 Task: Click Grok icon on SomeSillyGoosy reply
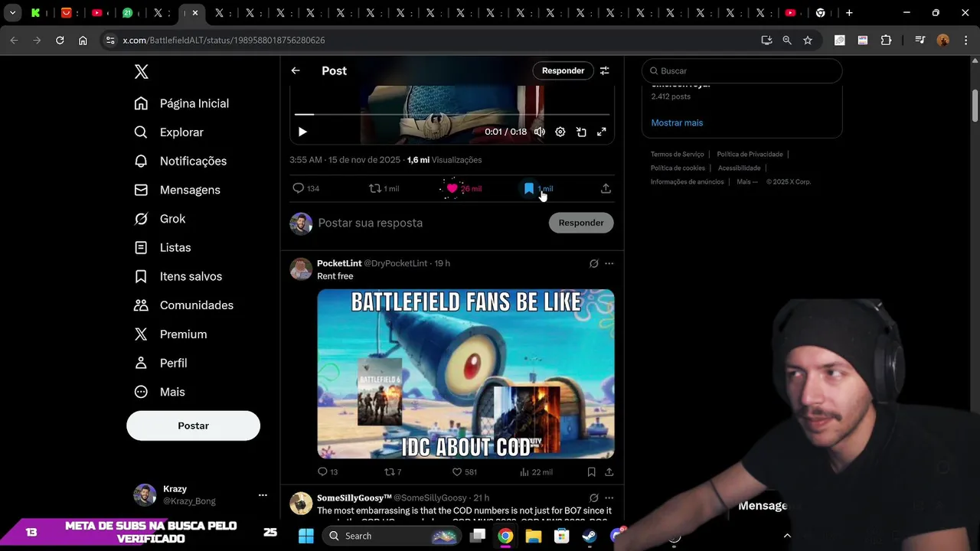[x=593, y=497]
